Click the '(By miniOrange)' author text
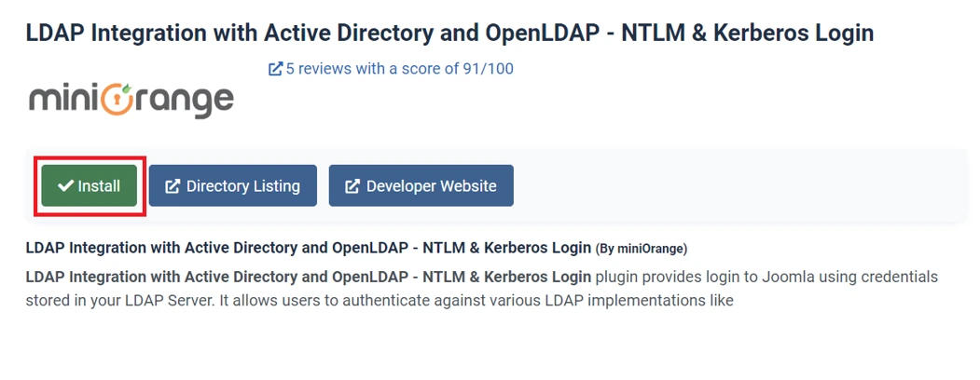 [642, 249]
